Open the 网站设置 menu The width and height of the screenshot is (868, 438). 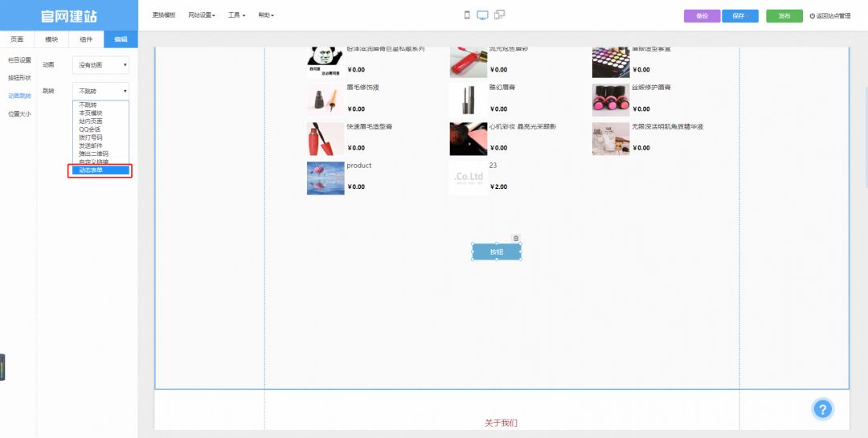coord(202,15)
